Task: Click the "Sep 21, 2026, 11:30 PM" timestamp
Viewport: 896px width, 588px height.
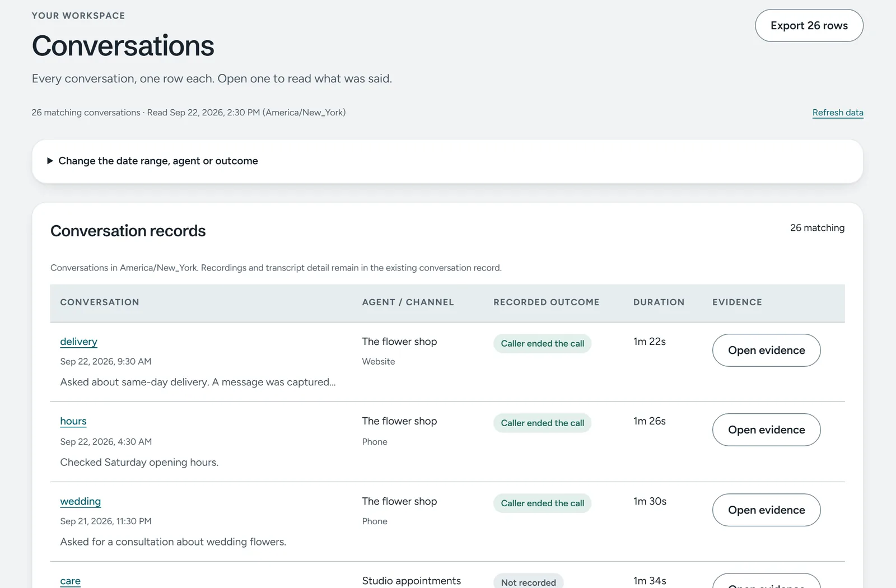Action: 106,521
